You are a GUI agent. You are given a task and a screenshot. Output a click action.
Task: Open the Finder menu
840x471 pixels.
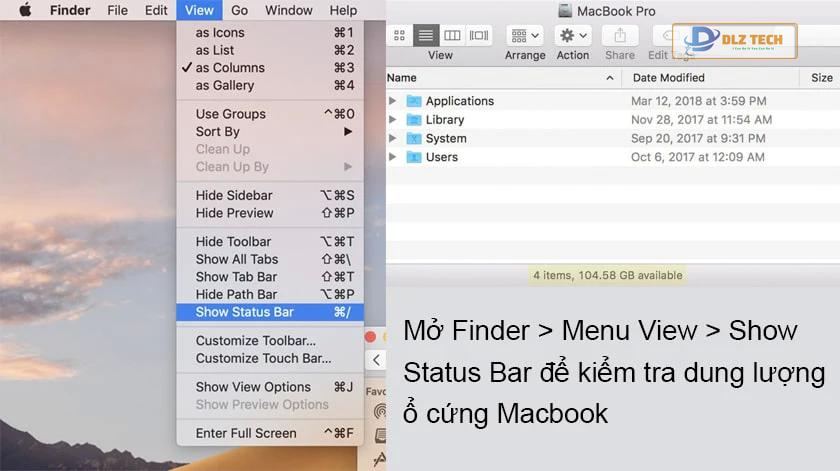[70, 10]
